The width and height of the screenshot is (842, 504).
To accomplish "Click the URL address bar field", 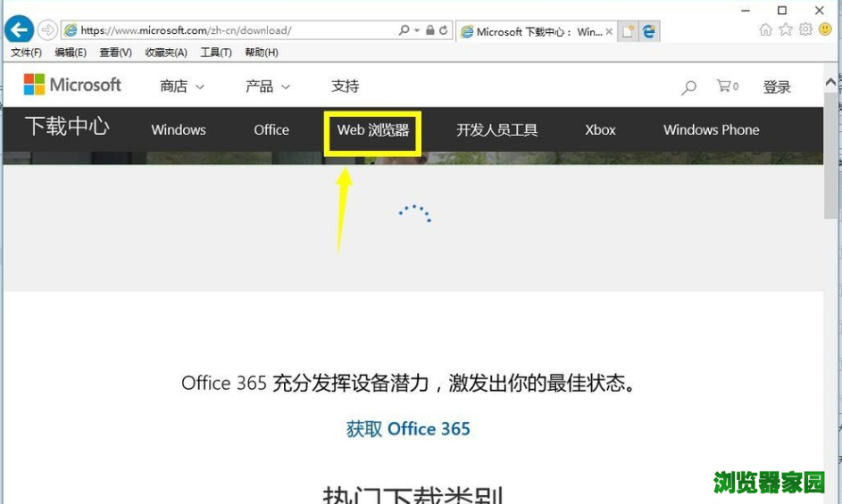I will (x=232, y=30).
